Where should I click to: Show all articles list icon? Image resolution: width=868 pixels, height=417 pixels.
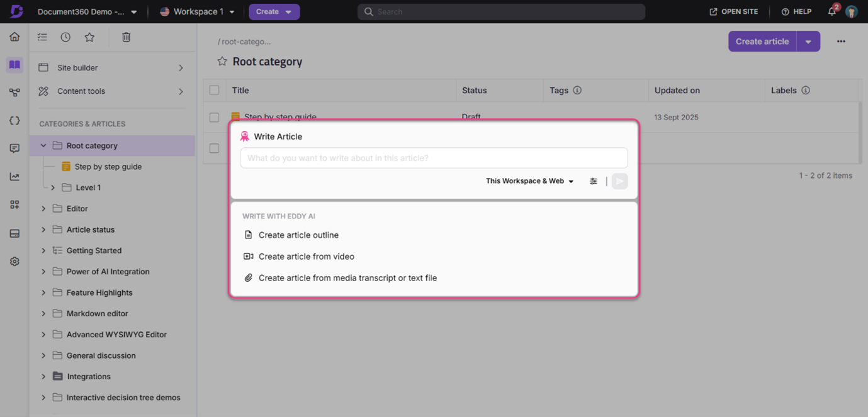point(42,37)
